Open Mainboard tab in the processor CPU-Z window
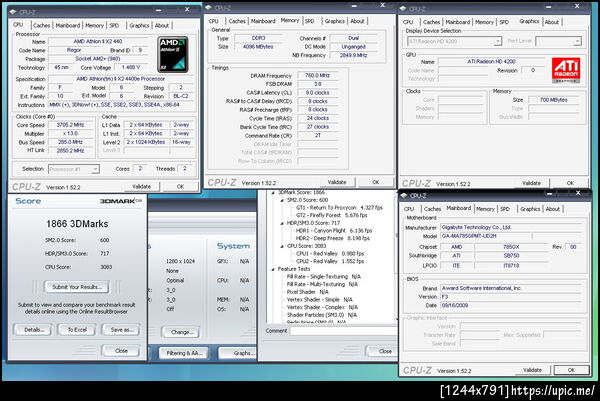The image size is (600, 401). click(68, 25)
